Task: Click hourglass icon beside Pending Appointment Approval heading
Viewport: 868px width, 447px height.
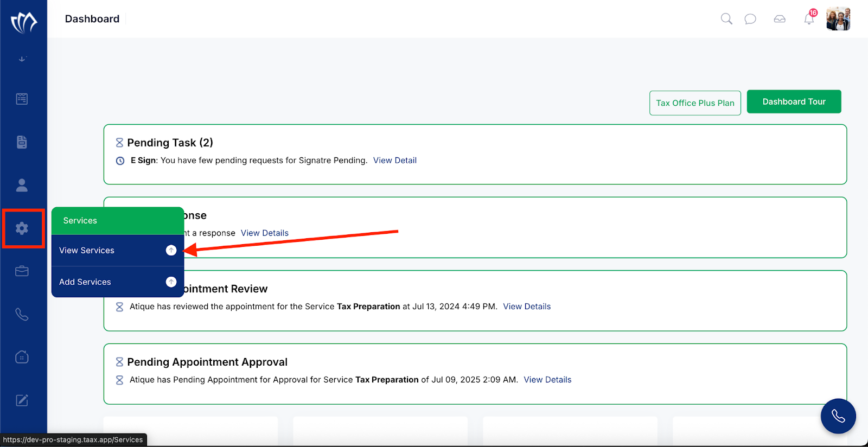Action: click(x=119, y=362)
